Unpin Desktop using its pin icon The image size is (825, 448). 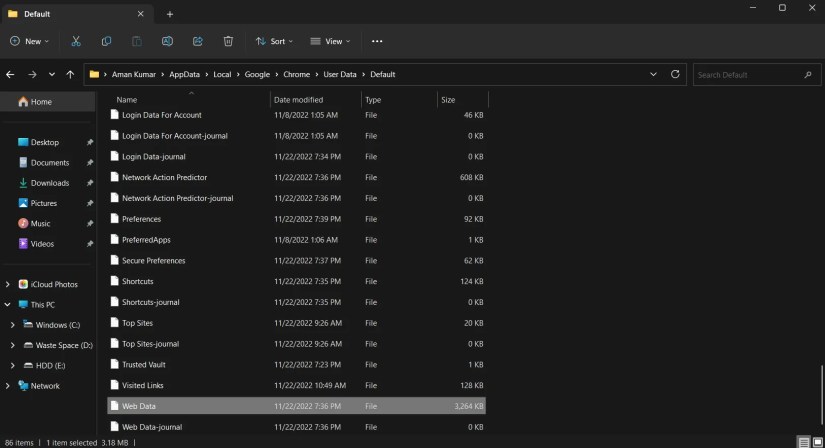click(x=89, y=142)
